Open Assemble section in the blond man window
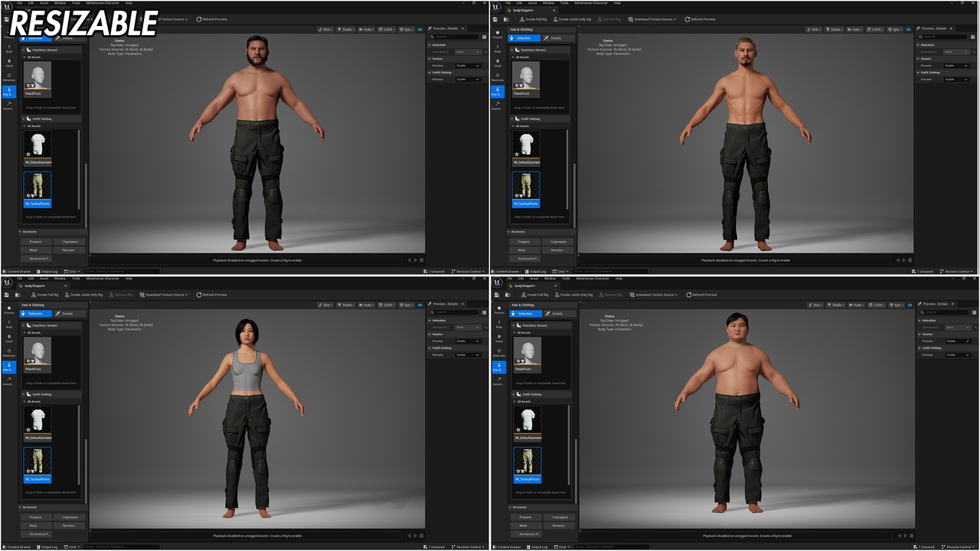The width and height of the screenshot is (980, 551). click(x=498, y=106)
